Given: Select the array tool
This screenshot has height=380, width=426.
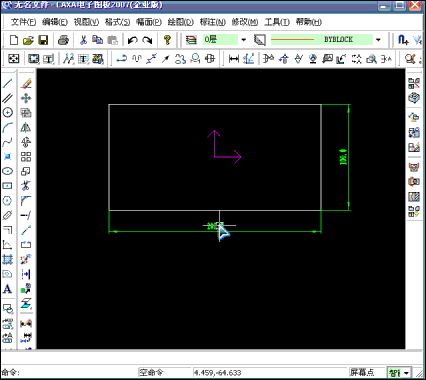Looking at the screenshot, I should pyautogui.click(x=26, y=157).
